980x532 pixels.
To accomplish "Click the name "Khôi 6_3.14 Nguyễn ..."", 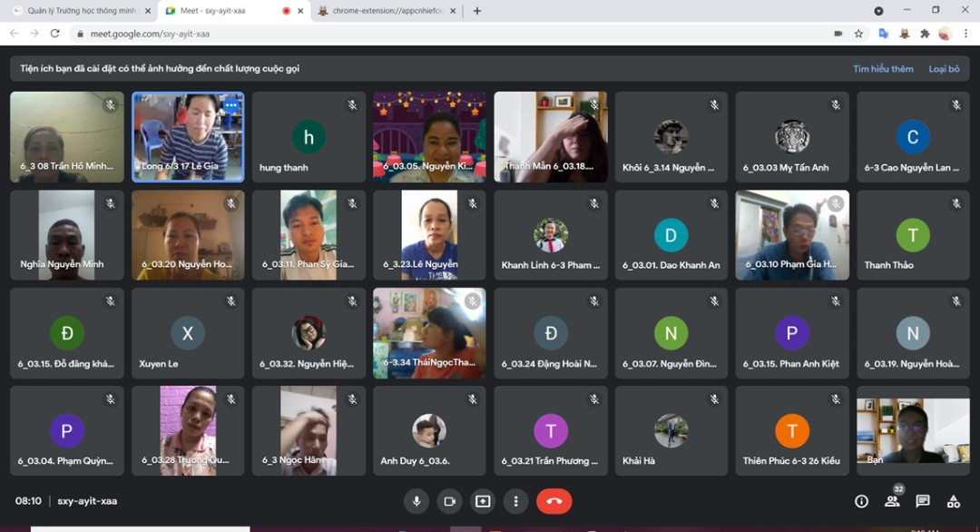I will [668, 168].
